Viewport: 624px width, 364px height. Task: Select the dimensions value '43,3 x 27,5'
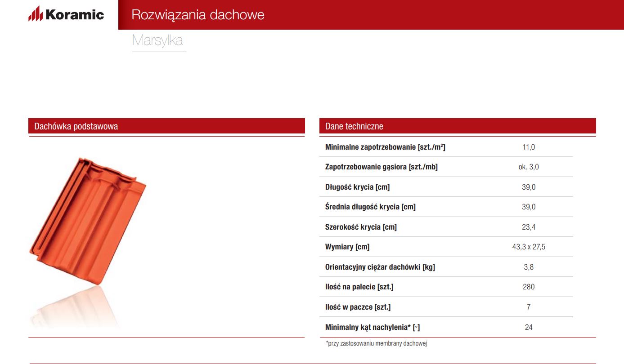pos(529,247)
